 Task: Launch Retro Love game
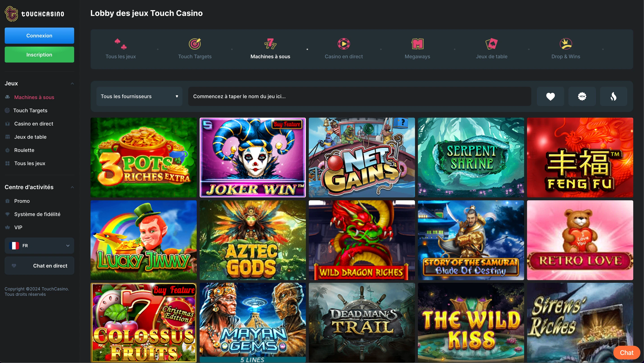point(580,240)
